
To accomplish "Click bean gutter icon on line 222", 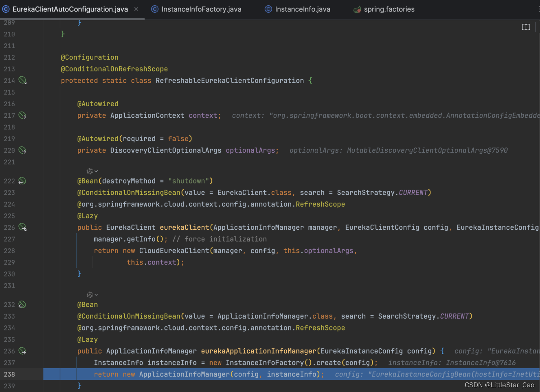I will [x=22, y=181].
